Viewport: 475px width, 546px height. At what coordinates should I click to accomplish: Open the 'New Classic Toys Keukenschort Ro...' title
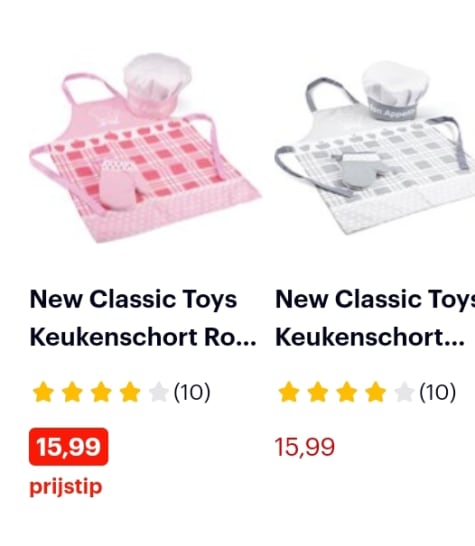(143, 318)
